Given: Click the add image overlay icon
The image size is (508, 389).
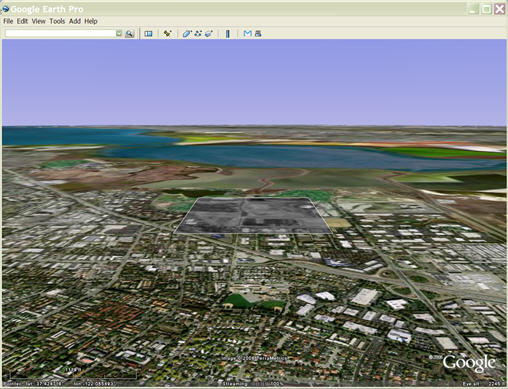Looking at the screenshot, I should 209,34.
